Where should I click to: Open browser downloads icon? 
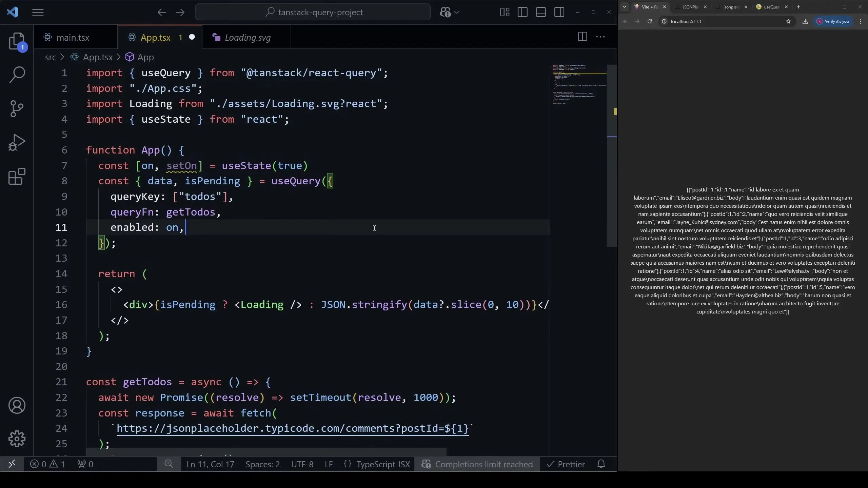tap(805, 21)
